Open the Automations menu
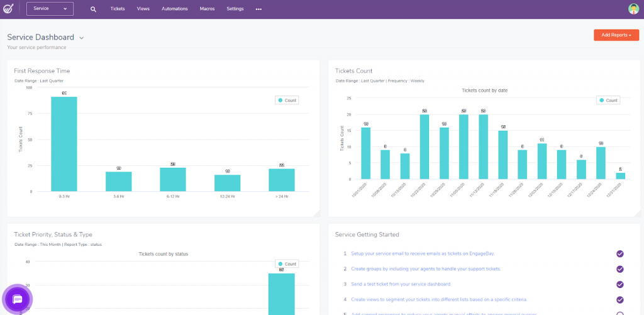 coord(174,9)
